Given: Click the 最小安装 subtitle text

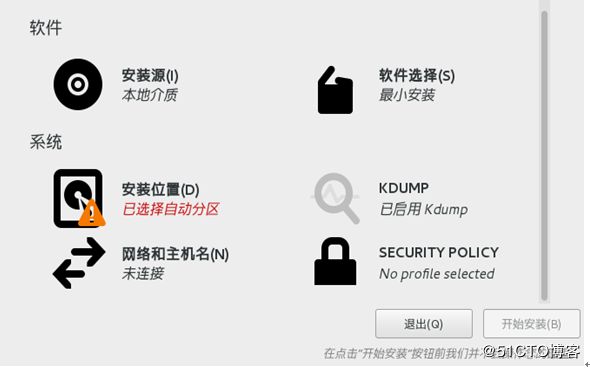Looking at the screenshot, I should click(x=407, y=95).
